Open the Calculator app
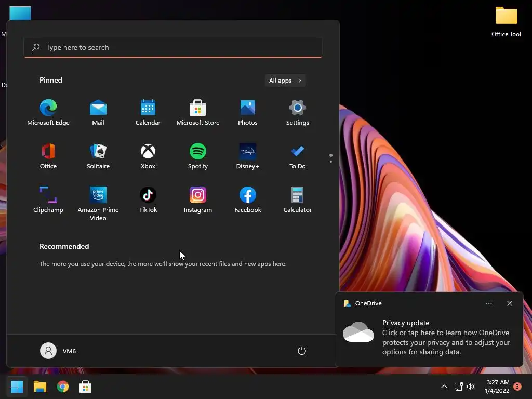This screenshot has height=399, width=532. click(x=298, y=200)
